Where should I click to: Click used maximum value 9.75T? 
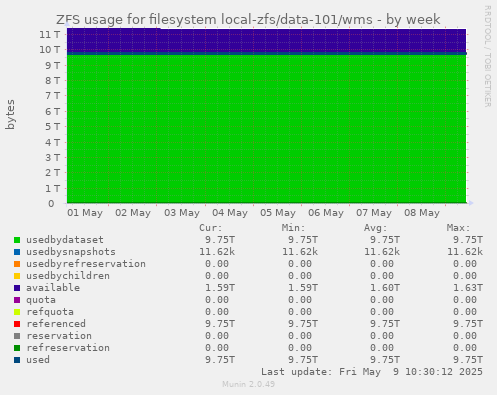point(468,360)
